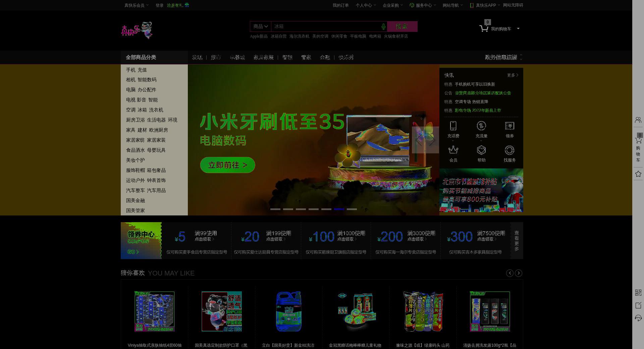Toggle the 政务信息速递 scroller arrows
Viewport: 644px width, 349px height.
click(521, 57)
